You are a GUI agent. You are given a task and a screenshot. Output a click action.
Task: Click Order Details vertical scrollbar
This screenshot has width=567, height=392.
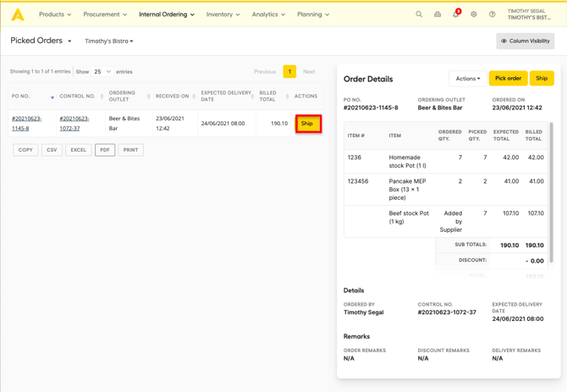pyautogui.click(x=551, y=192)
